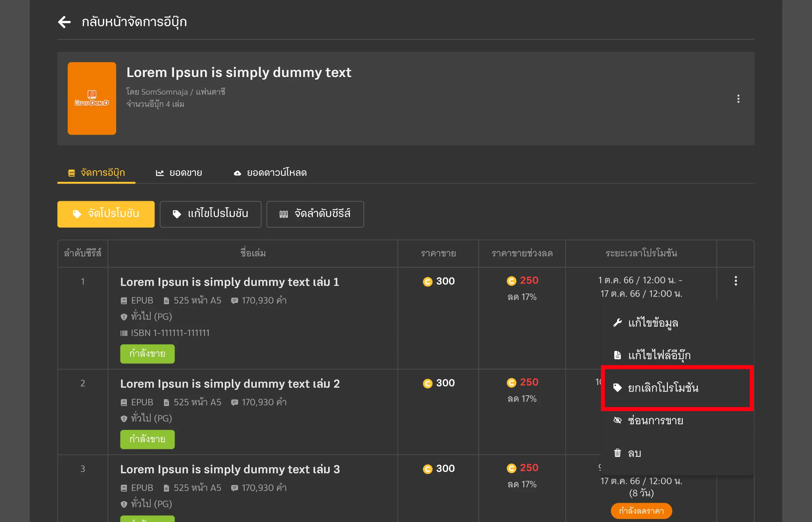812x522 pixels.
Task: Click the coin icon beside 250 in เล่ม 3
Action: tap(511, 469)
